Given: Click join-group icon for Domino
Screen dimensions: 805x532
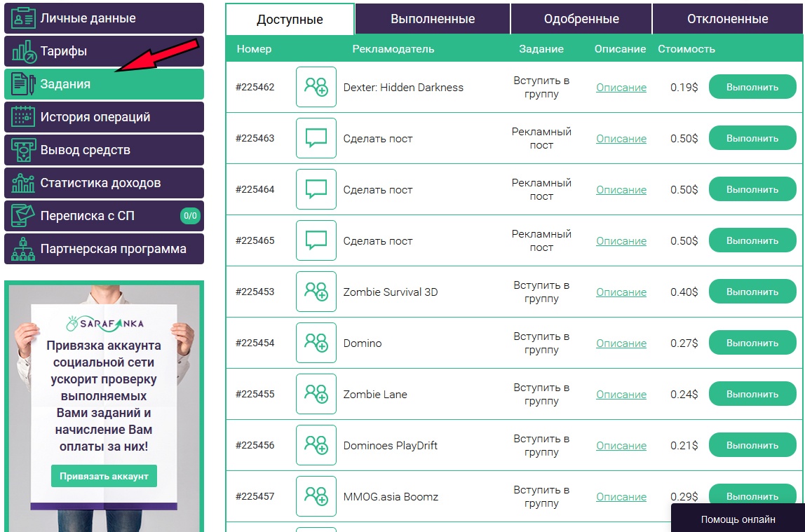Looking at the screenshot, I should click(316, 343).
